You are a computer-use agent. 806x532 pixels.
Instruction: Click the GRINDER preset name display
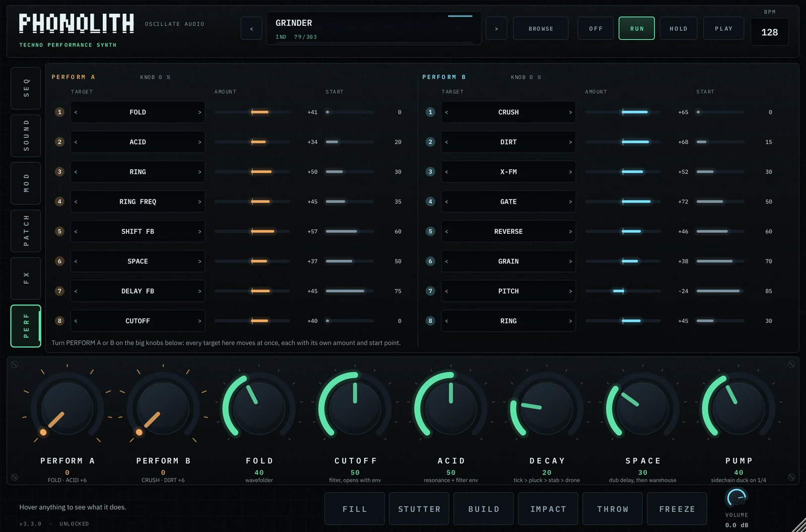pyautogui.click(x=374, y=29)
